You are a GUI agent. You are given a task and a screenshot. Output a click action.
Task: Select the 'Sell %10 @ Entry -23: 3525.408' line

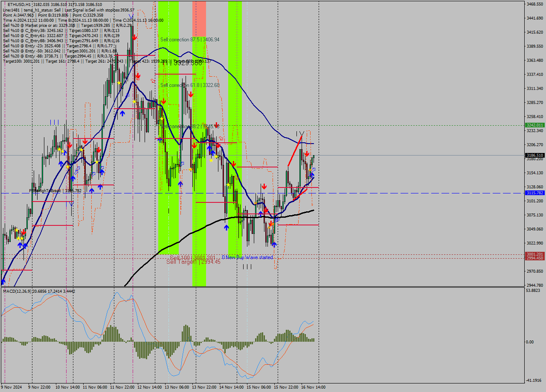coord(58,46)
